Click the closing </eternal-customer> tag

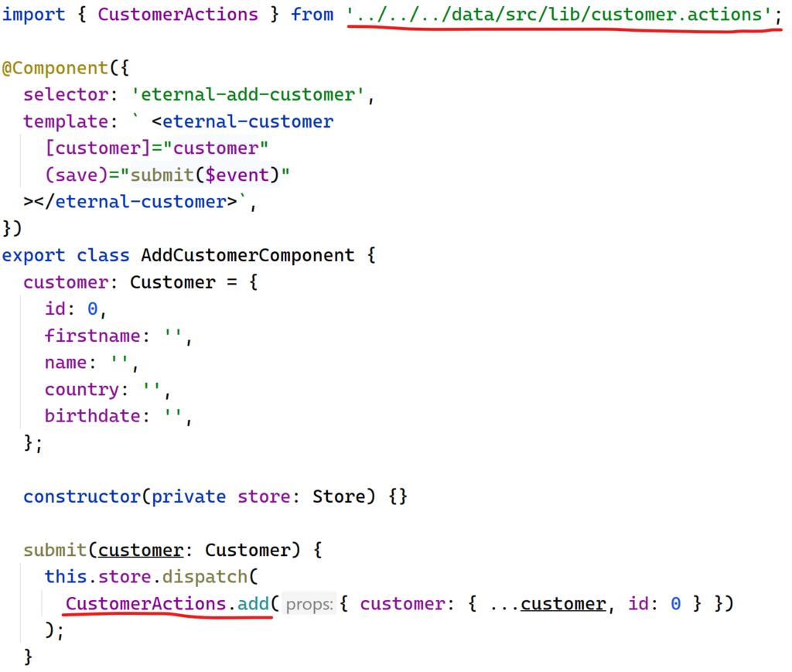pos(130,202)
